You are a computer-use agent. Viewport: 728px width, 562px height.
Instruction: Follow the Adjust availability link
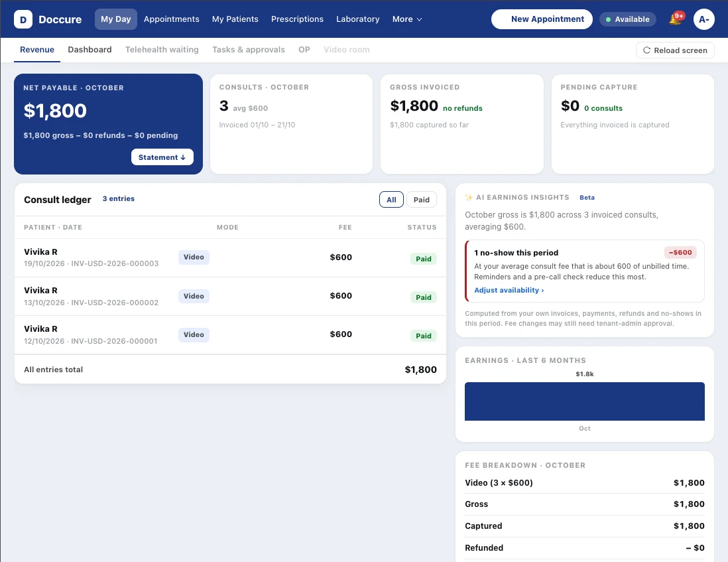(509, 291)
